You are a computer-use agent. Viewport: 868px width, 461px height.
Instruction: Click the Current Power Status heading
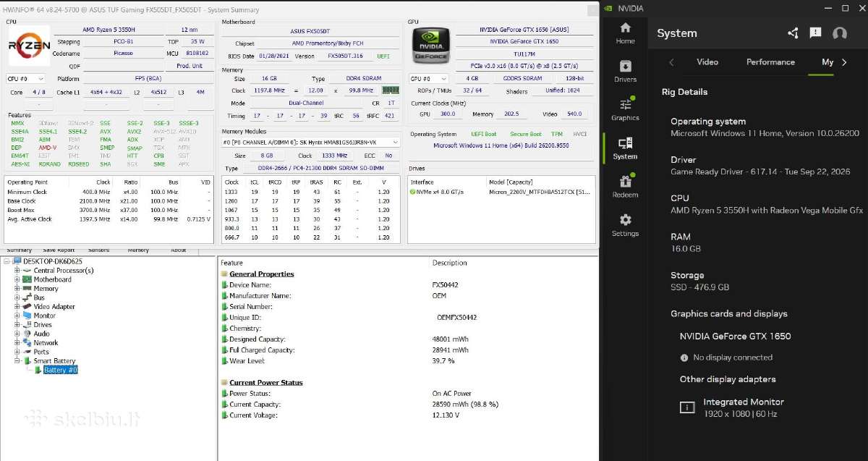tap(265, 383)
